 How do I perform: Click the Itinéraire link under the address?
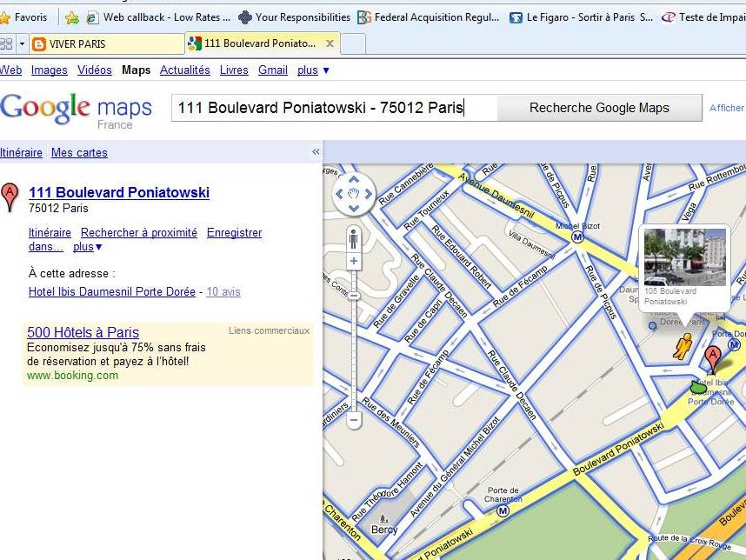50,233
